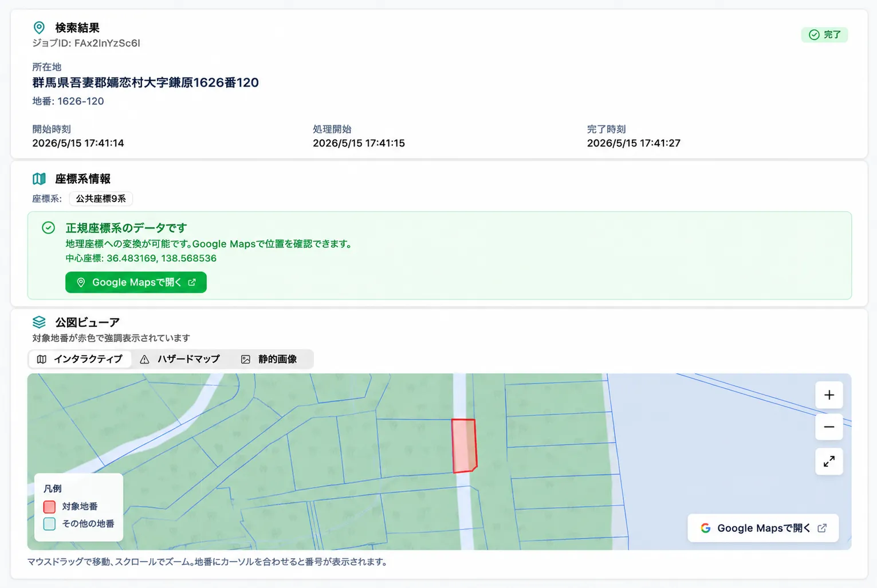Open the green Google Mapsで開く button
Image resolution: width=877 pixels, height=588 pixels.
click(136, 282)
